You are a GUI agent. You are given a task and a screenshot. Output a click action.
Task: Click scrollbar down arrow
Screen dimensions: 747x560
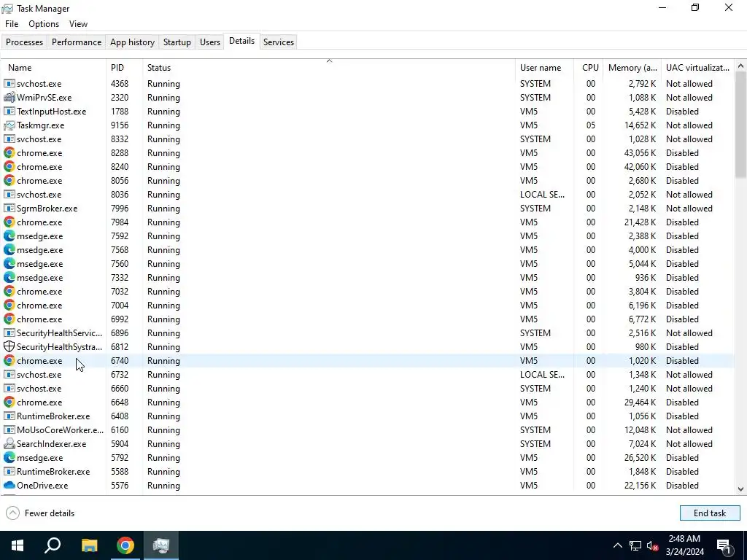pos(741,489)
